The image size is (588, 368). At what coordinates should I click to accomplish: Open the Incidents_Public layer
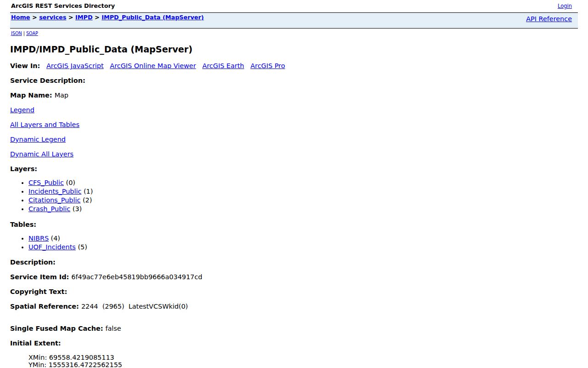55,191
